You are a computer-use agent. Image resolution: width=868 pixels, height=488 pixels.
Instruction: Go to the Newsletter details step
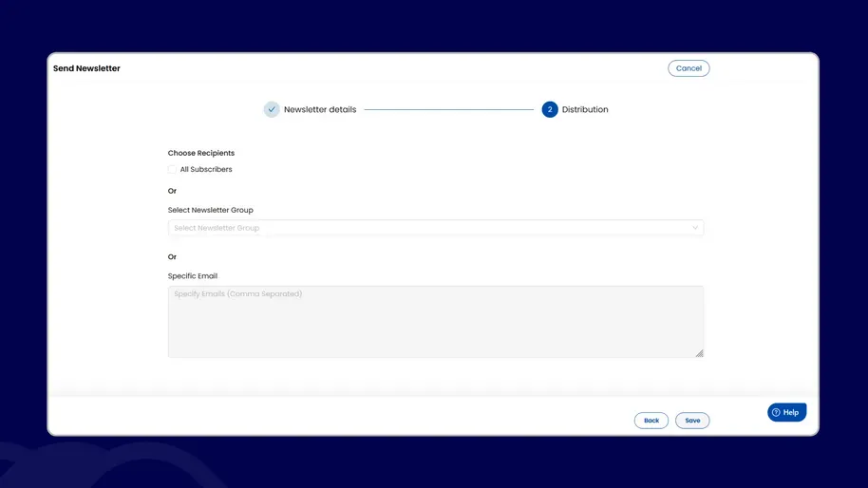(320, 109)
